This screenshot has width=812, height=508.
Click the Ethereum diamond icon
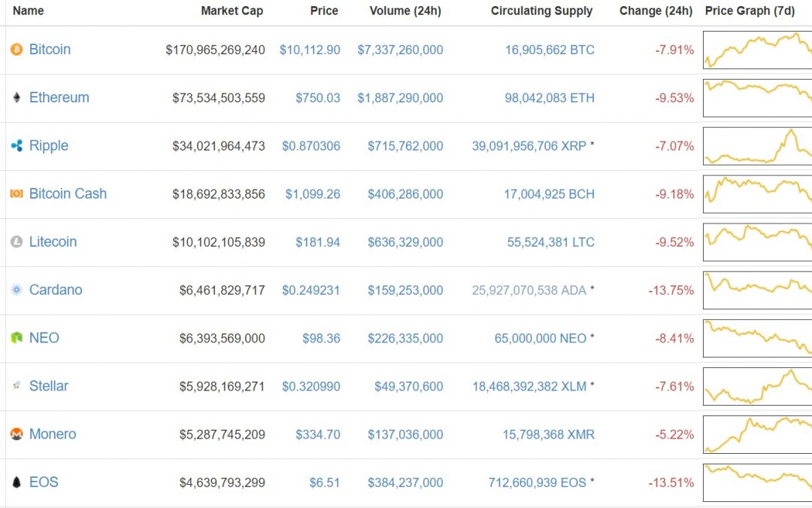[x=15, y=97]
